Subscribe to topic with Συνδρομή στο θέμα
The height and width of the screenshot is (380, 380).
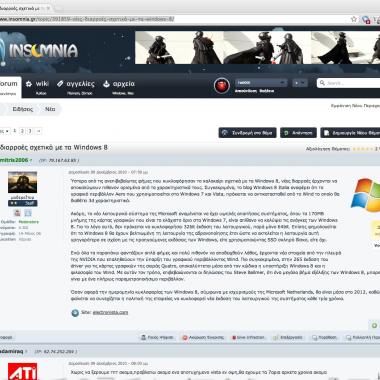click(247, 133)
